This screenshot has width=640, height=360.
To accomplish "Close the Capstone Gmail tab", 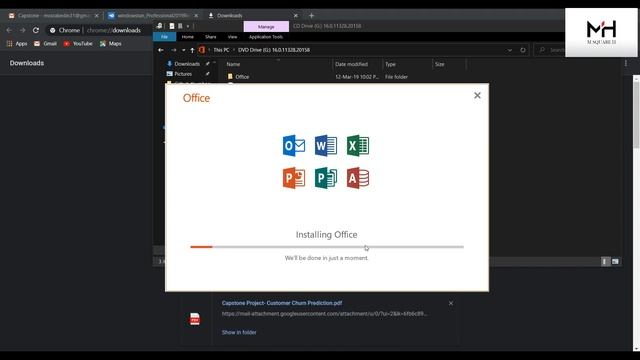I will 97,16.
